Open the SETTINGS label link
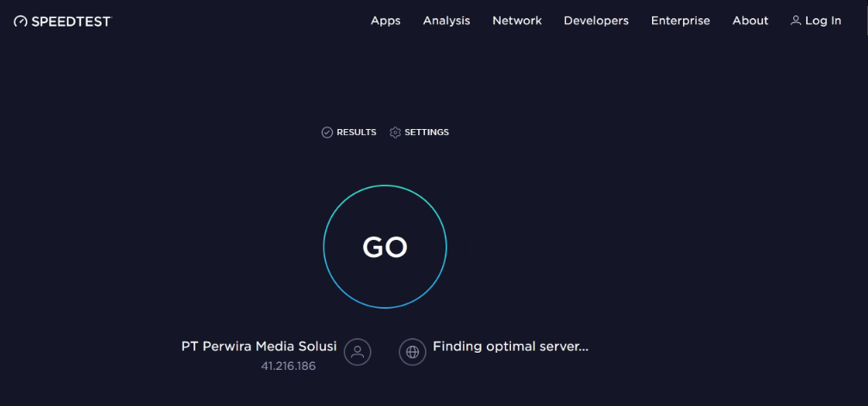This screenshot has width=868, height=406. (427, 132)
